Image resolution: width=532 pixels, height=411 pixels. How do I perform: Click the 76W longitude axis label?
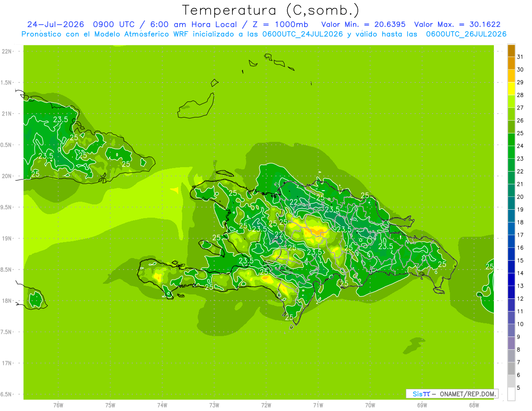tap(58, 405)
